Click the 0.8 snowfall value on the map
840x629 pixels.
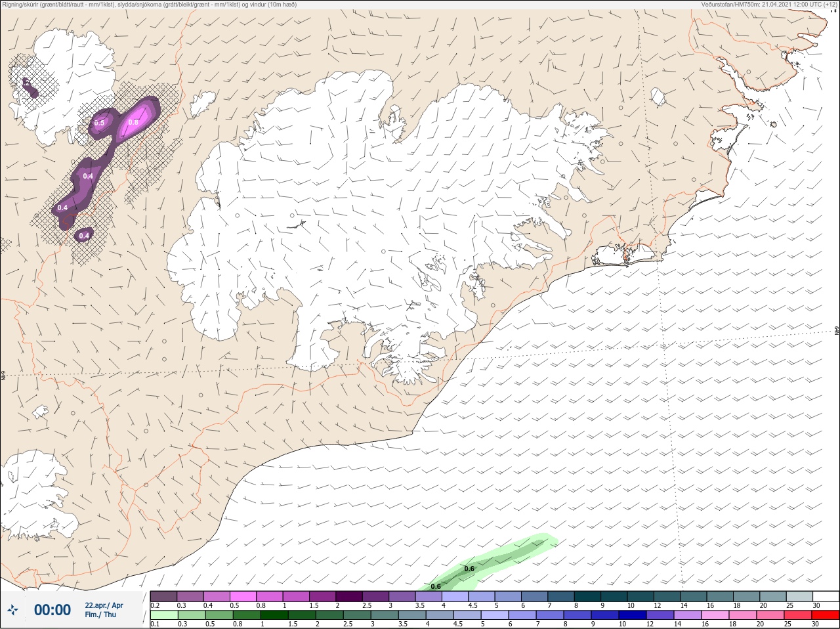click(133, 122)
